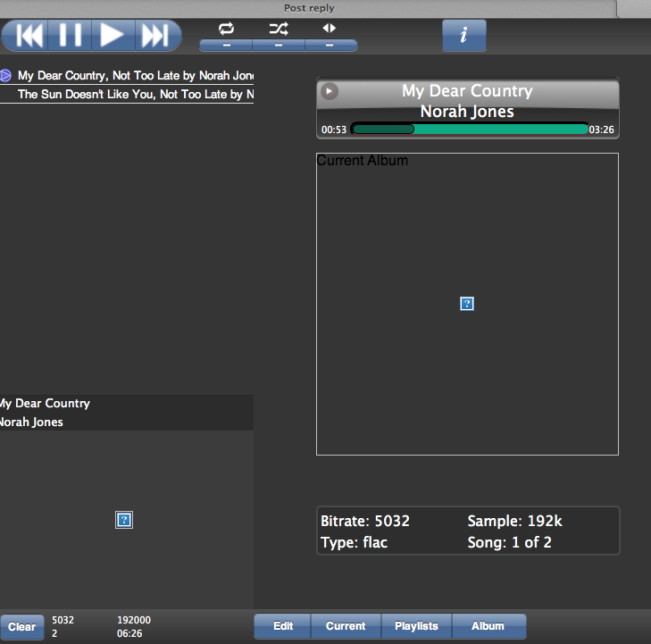Click the elapsed time 00:53
Viewport: 651px width, 644px height.
pyautogui.click(x=334, y=130)
